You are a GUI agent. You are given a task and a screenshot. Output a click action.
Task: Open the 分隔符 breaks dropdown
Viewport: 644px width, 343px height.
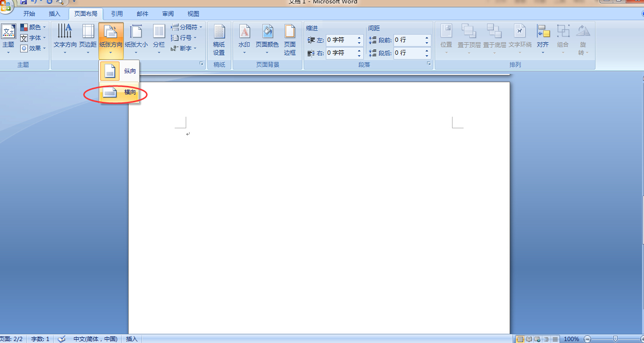click(187, 27)
